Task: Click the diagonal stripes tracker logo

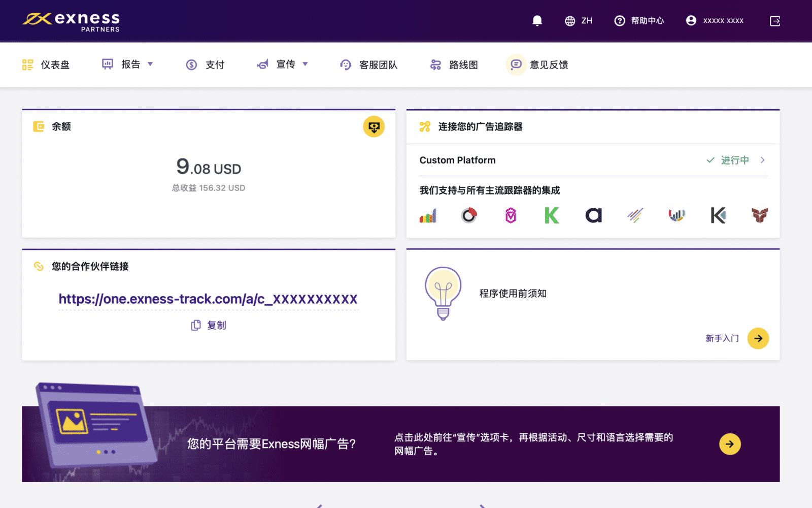Action: [635, 215]
